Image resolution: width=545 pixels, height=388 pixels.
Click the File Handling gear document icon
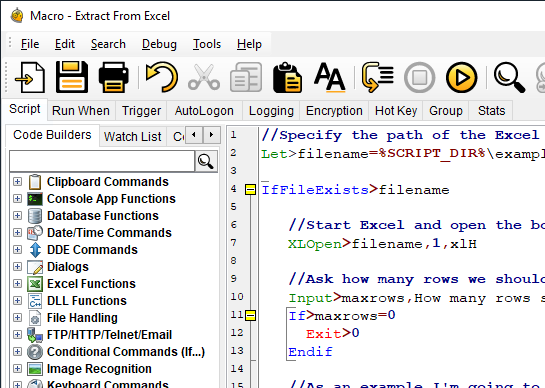click(x=35, y=318)
